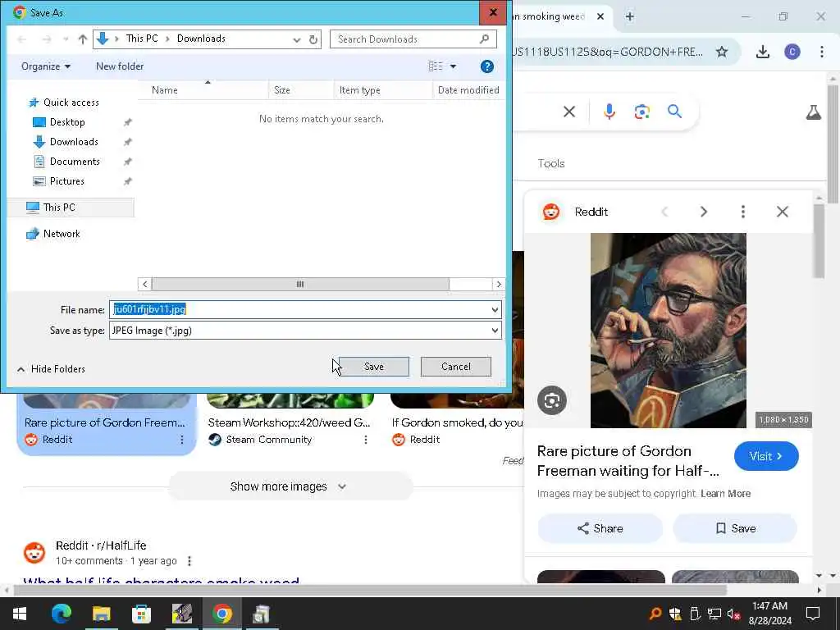Click Lens icon on preview image

552,400
